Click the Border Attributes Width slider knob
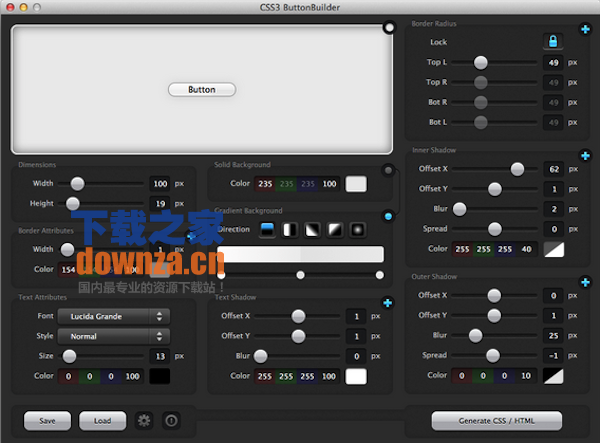 [67, 249]
